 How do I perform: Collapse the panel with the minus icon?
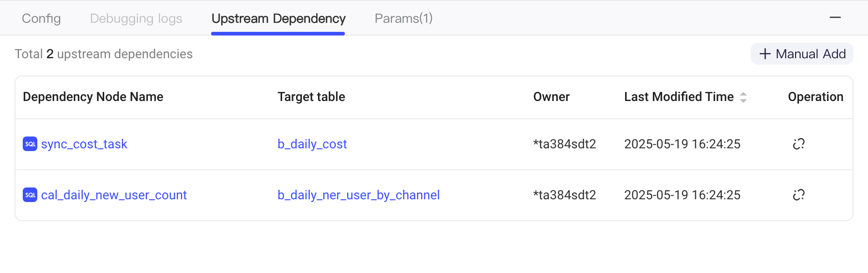pyautogui.click(x=835, y=18)
